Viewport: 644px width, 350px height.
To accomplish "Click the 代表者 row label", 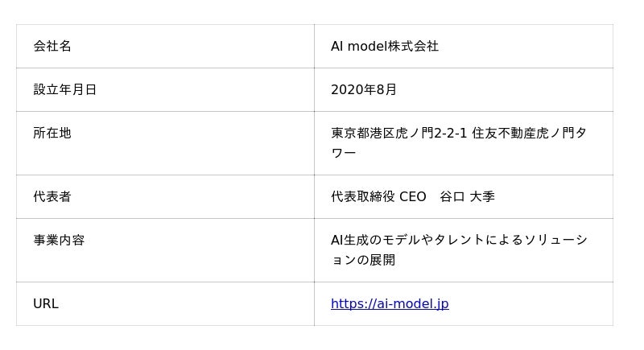I will [x=52, y=197].
